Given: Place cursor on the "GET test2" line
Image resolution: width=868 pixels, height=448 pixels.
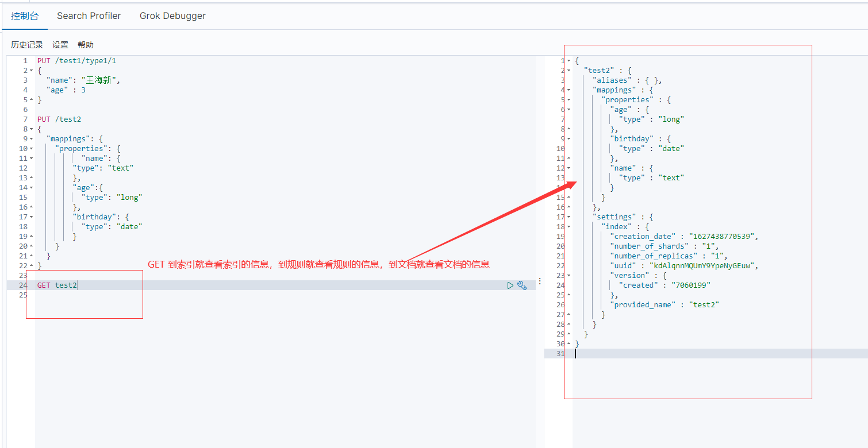Looking at the screenshot, I should pyautogui.click(x=57, y=285).
